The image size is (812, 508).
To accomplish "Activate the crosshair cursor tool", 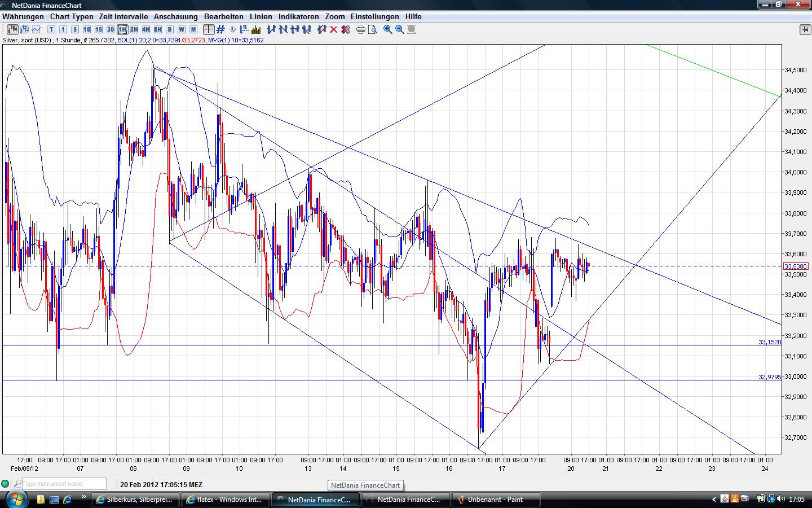I will 209,29.
